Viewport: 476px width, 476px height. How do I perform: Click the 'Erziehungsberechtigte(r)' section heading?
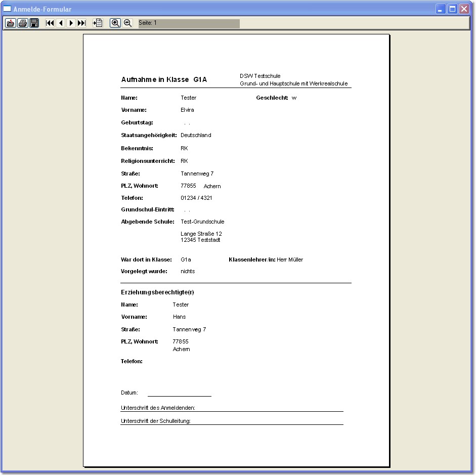tap(157, 293)
